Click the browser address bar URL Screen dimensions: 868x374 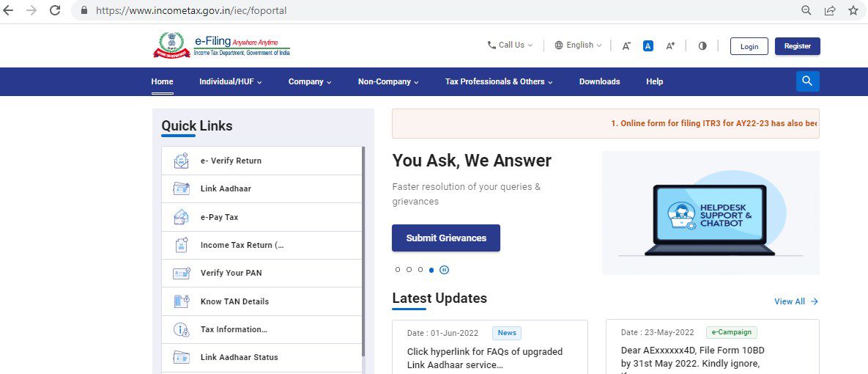[x=191, y=10]
